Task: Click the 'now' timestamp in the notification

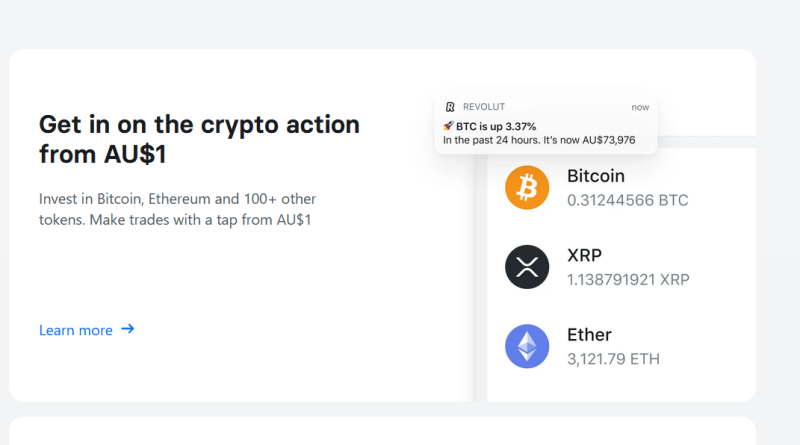Action: [640, 107]
